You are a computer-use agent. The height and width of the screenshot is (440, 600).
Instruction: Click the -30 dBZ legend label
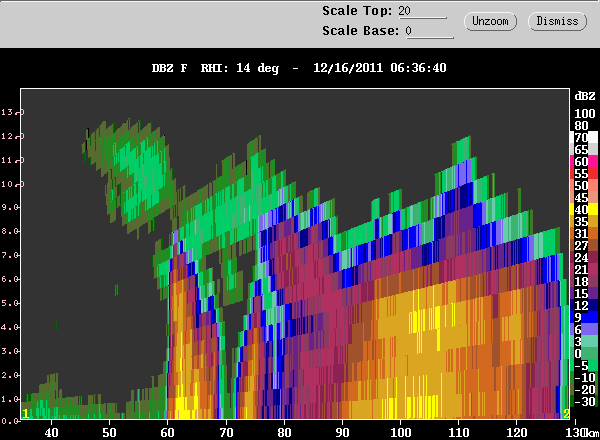585,401
